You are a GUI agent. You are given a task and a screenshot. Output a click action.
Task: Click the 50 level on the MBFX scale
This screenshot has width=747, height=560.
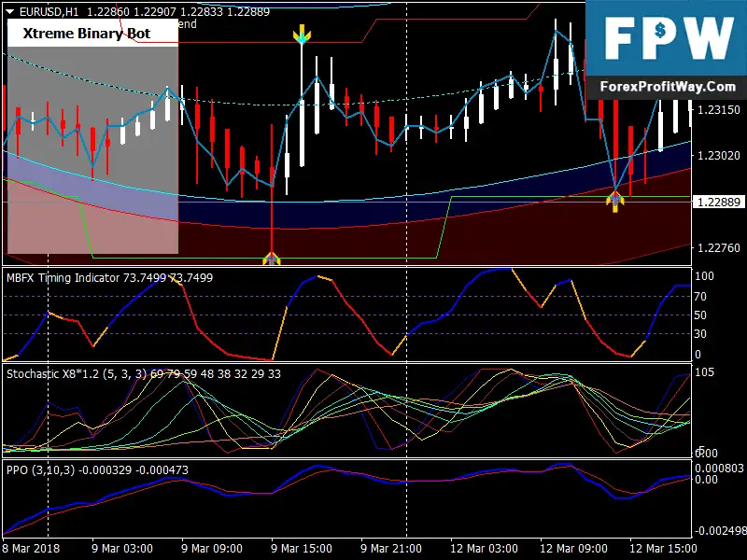tap(700, 315)
